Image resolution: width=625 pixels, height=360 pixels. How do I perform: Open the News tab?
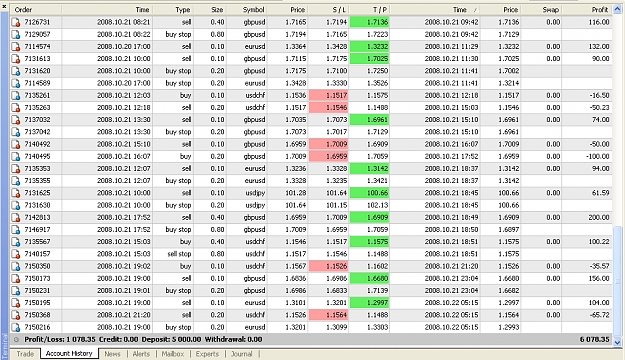(x=112, y=354)
